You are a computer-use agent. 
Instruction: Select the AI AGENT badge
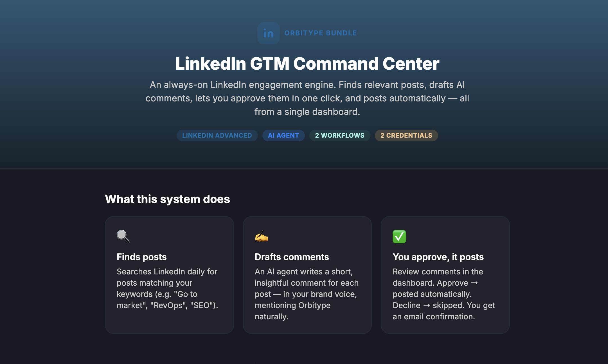pyautogui.click(x=283, y=135)
